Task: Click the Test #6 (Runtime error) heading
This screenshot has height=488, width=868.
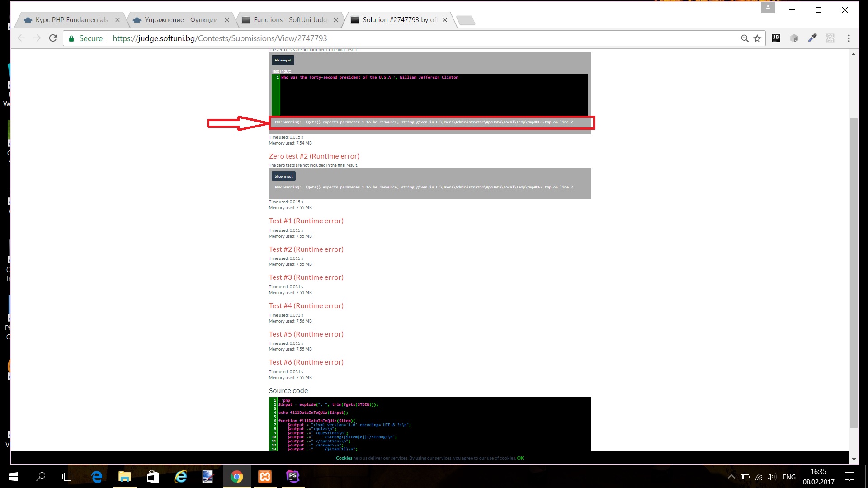Action: click(306, 362)
